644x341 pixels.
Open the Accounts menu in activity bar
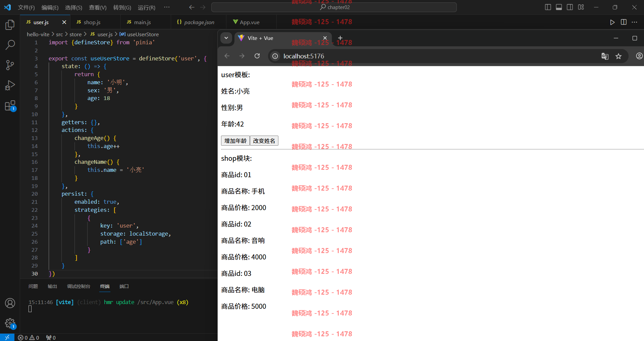click(x=10, y=303)
